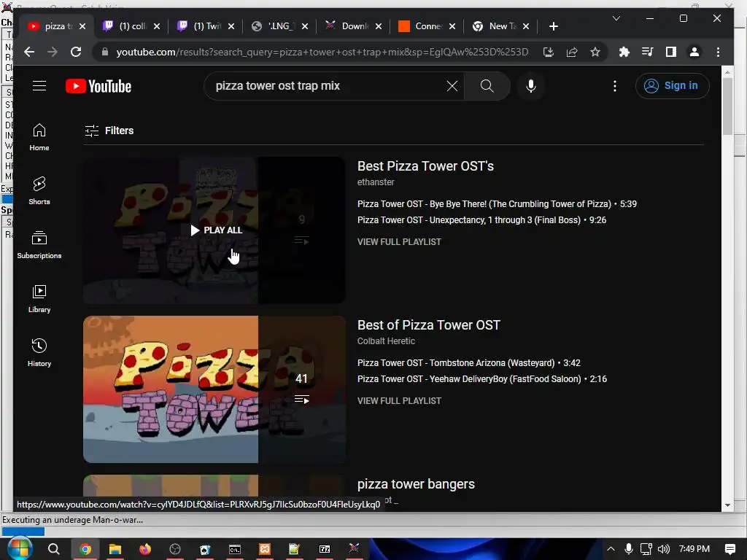Viewport: 747px width, 560px height.
Task: Open the 7-Zip taskbar icon
Action: 325,549
